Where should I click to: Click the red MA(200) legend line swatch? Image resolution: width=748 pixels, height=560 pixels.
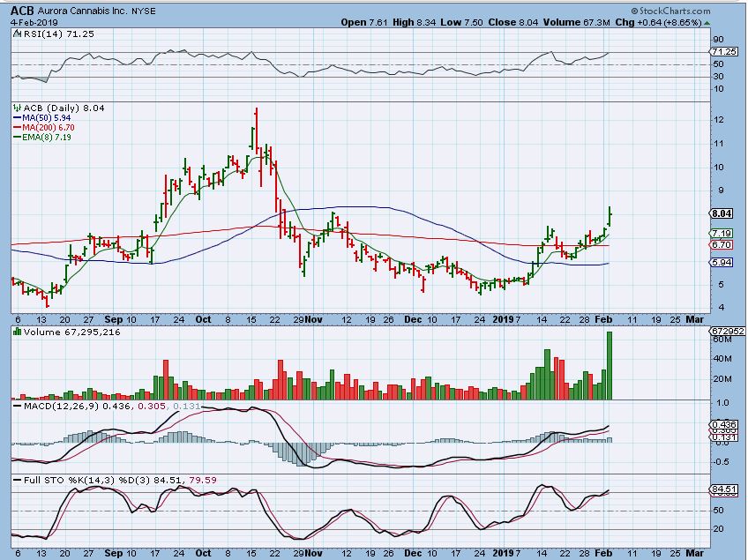coord(17,128)
